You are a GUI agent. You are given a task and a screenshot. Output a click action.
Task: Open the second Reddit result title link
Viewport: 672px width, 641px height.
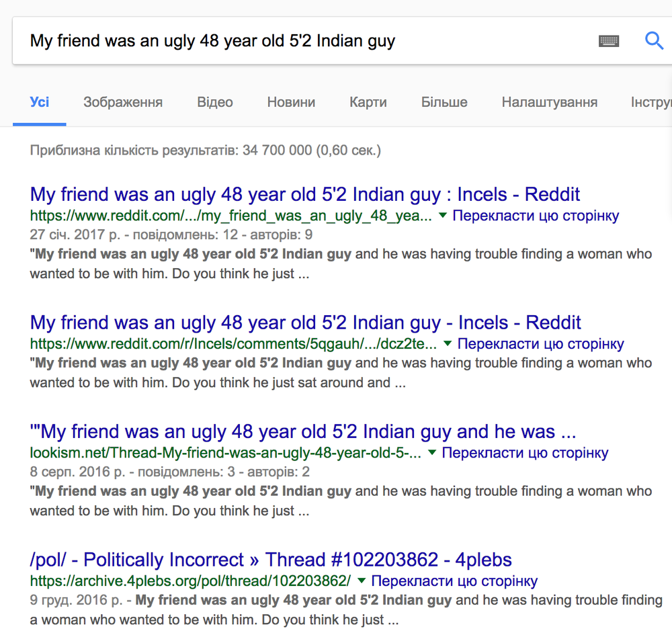306,323
